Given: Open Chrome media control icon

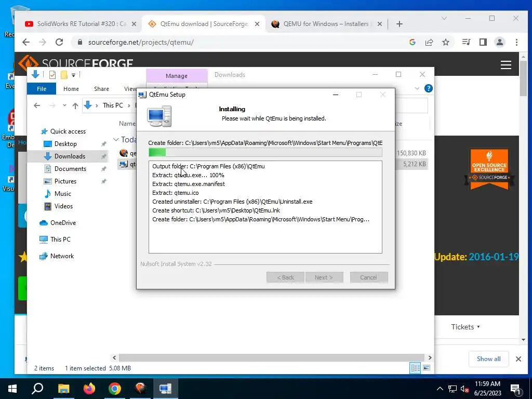Looking at the screenshot, I should tap(466, 42).
